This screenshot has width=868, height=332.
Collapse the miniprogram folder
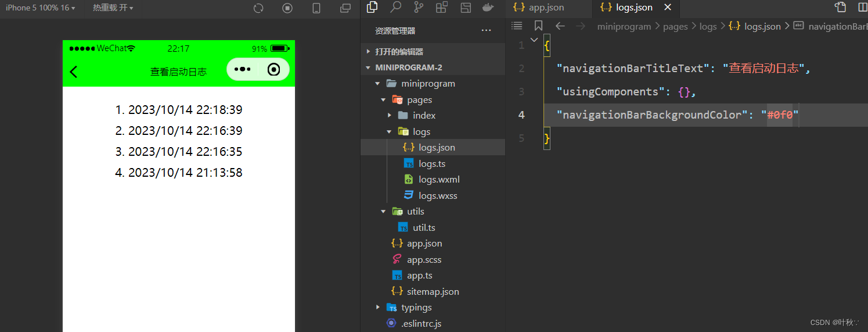(x=377, y=84)
